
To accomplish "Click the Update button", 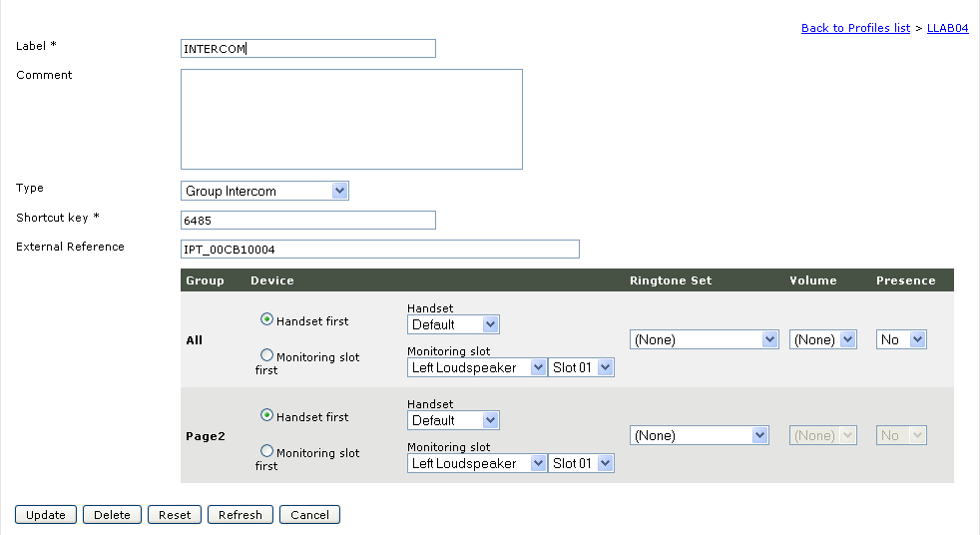I will (x=46, y=514).
